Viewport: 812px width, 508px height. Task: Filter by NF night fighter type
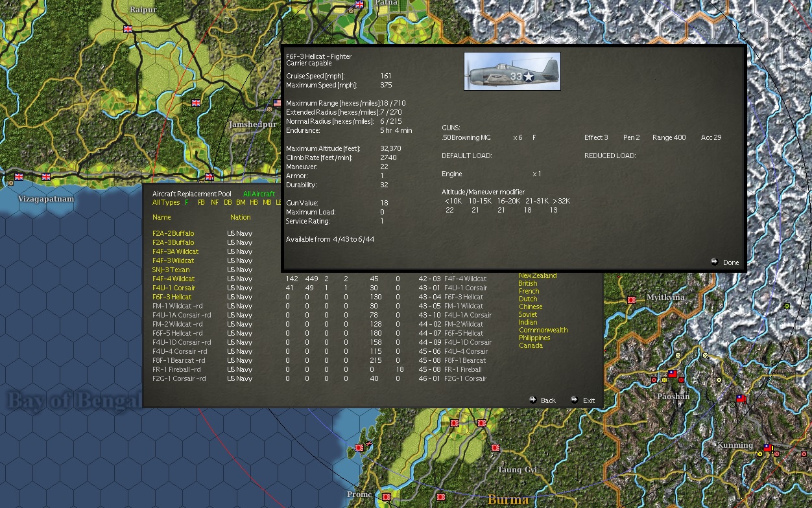(x=215, y=203)
